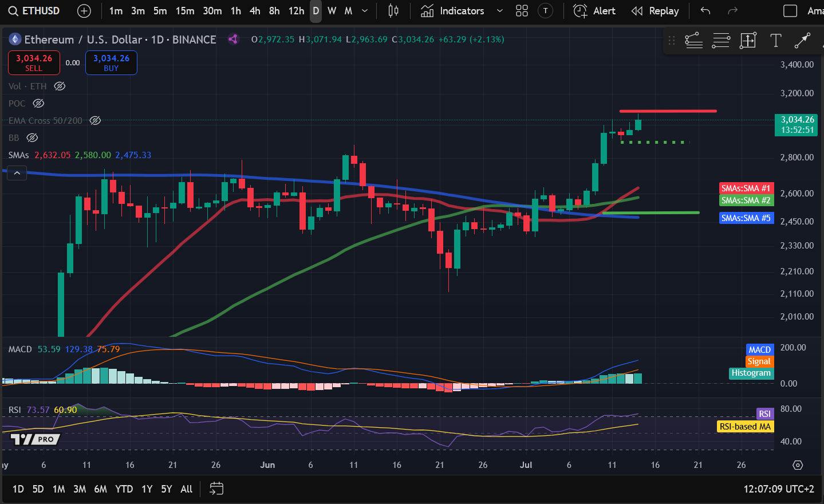
Task: Show the Vol · ETH indicator
Action: pyautogui.click(x=60, y=86)
